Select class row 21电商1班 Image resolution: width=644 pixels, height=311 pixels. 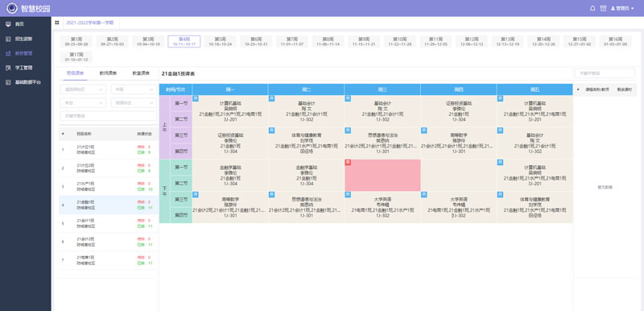click(109, 260)
